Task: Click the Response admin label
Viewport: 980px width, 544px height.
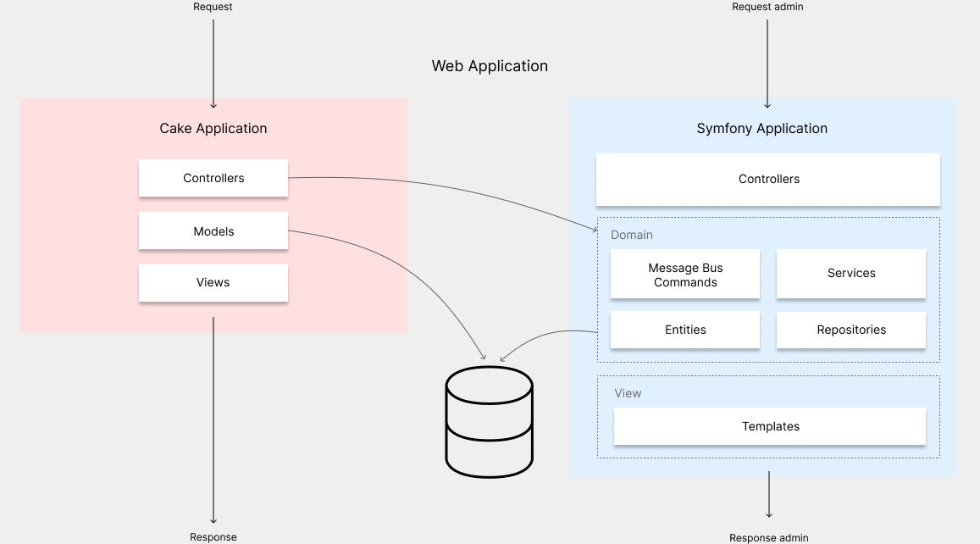Action: pos(769,538)
